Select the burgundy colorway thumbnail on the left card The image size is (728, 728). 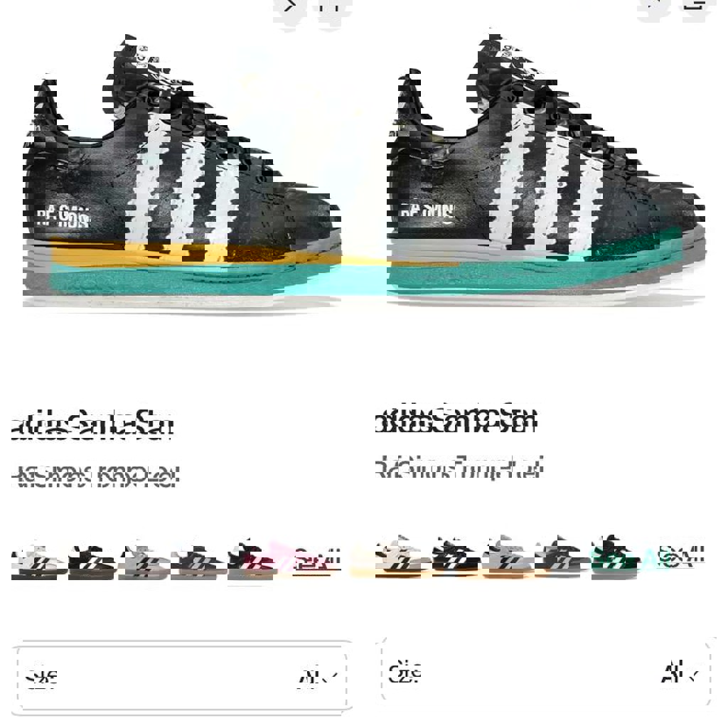[252, 562]
